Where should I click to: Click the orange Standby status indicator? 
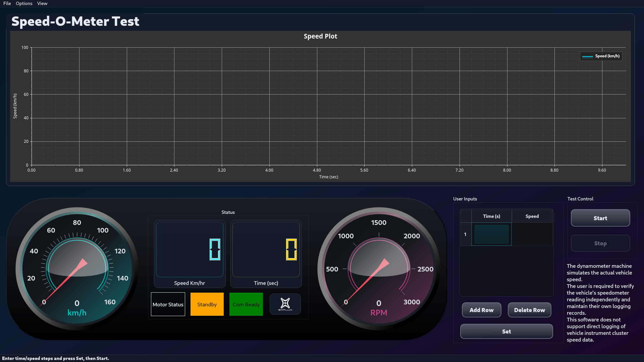tap(207, 304)
